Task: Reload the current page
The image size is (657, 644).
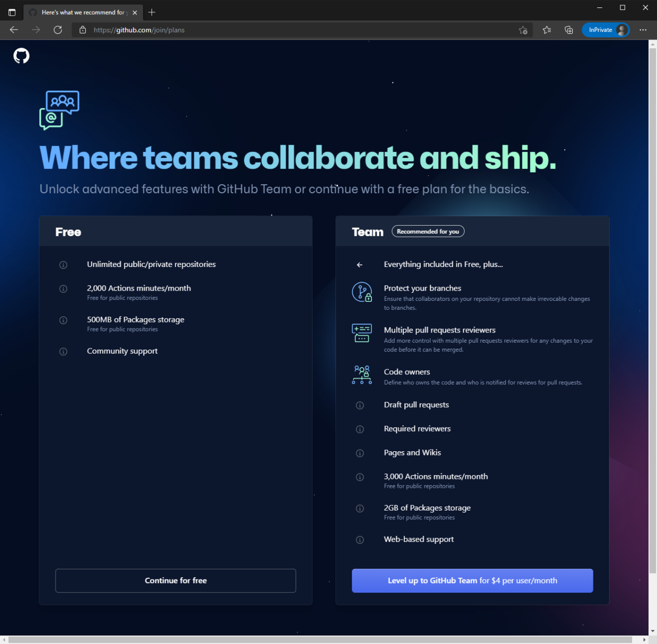Action: tap(58, 30)
